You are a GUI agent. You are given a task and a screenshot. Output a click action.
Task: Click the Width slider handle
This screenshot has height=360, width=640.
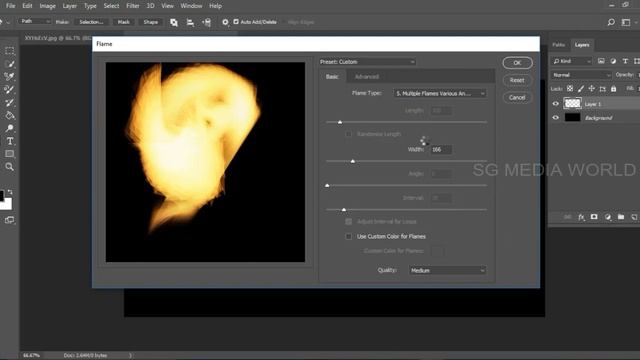pyautogui.click(x=353, y=162)
